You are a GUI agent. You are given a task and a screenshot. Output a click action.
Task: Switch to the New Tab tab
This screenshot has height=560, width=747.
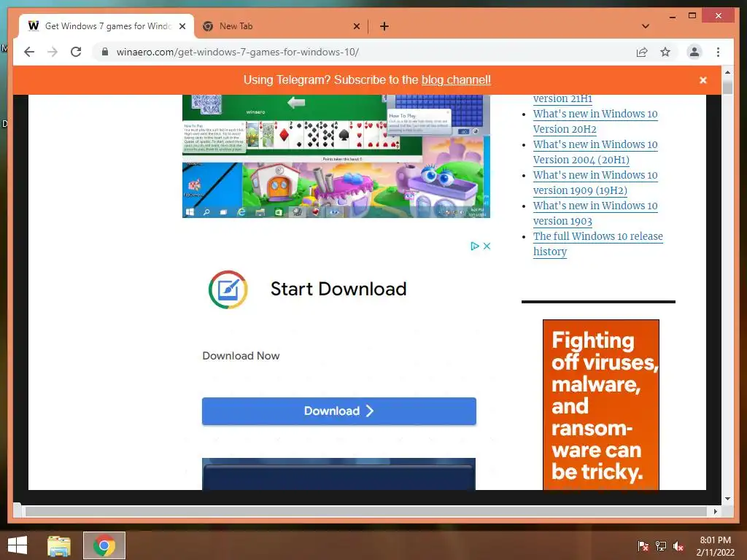pos(281,26)
